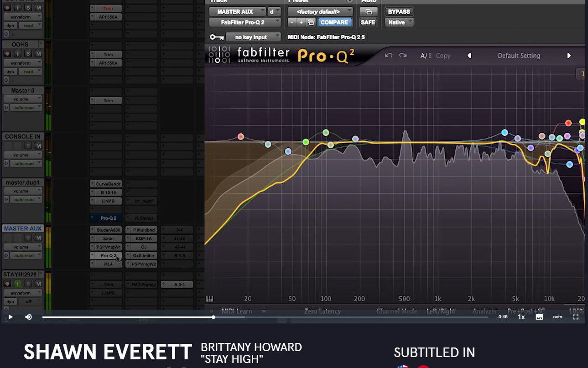The image size is (588, 368).
Task: Click Zero Latency processing mode
Action: [x=323, y=311]
